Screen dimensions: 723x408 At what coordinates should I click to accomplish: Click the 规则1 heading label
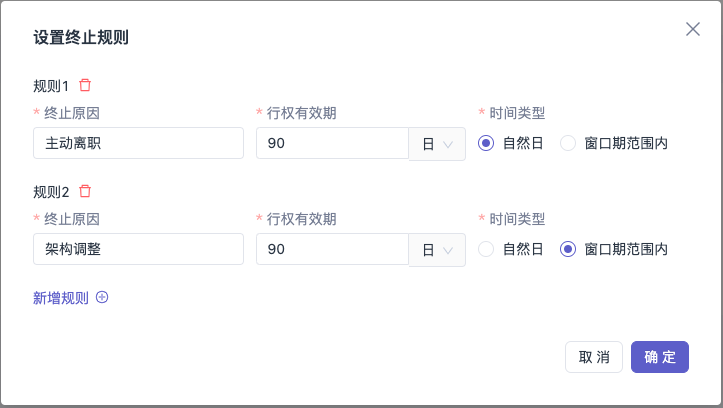point(51,86)
